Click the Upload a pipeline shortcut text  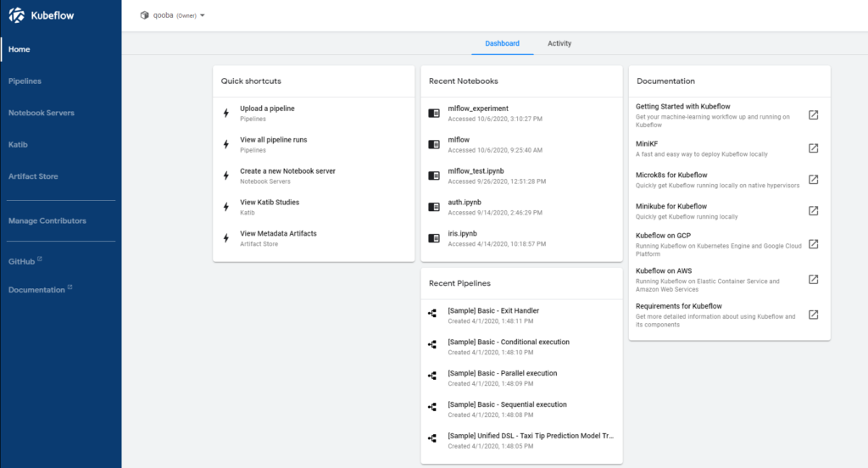coord(267,109)
